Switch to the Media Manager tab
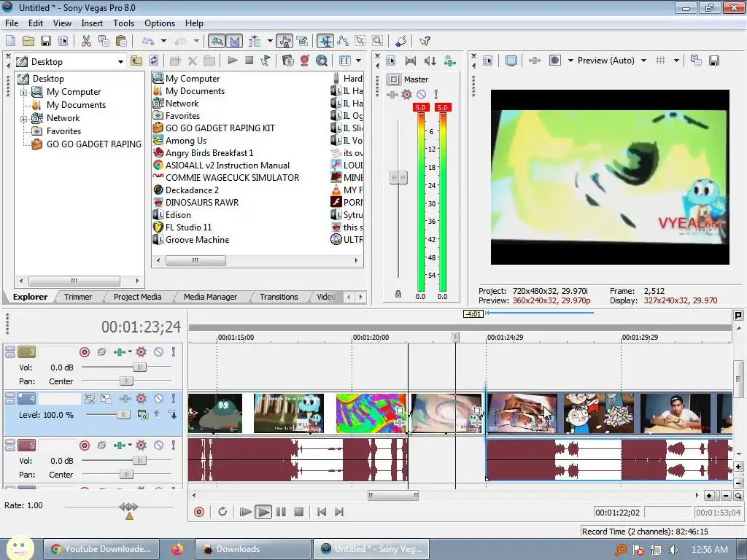The image size is (747, 560). [210, 297]
